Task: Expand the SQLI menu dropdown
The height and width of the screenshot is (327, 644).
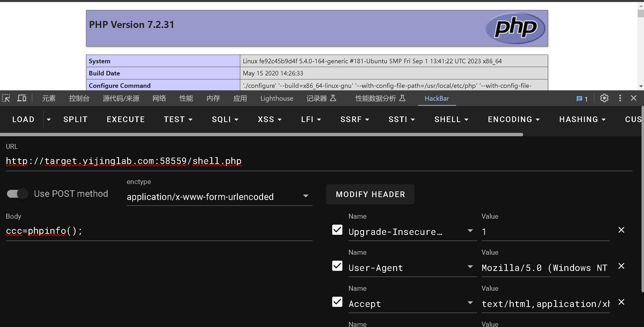Action: [225, 120]
